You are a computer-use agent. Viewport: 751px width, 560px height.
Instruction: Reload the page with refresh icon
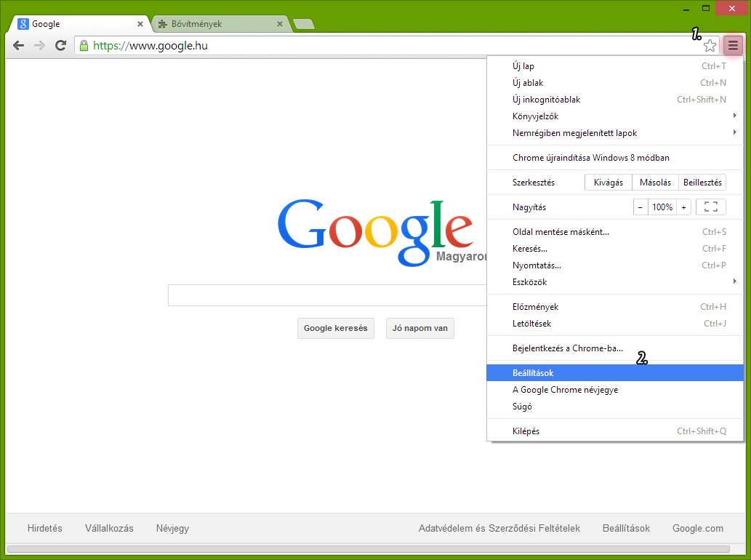click(61, 46)
